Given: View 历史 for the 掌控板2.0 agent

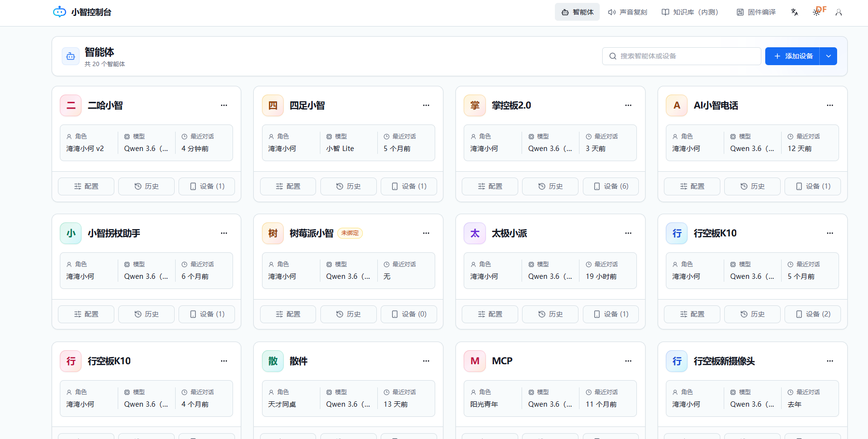Looking at the screenshot, I should coord(550,186).
